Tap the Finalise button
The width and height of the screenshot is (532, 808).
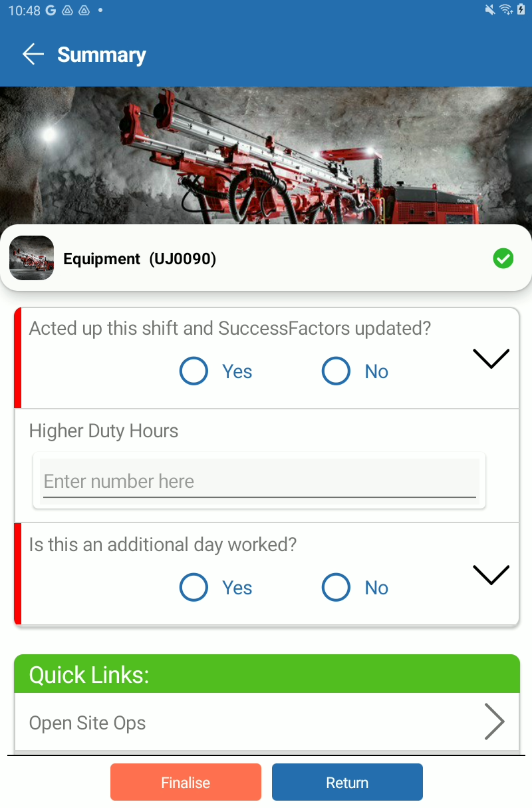[x=186, y=782]
